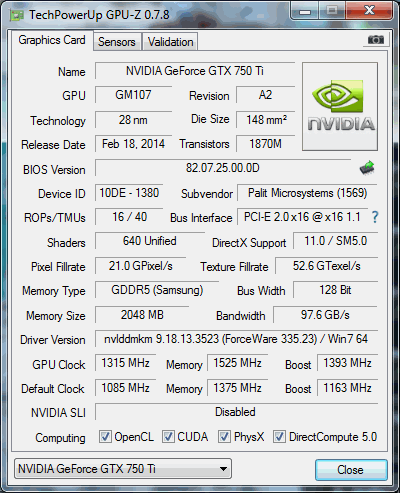
Task: Click the Transistors value 1870M
Action: pyautogui.click(x=265, y=144)
